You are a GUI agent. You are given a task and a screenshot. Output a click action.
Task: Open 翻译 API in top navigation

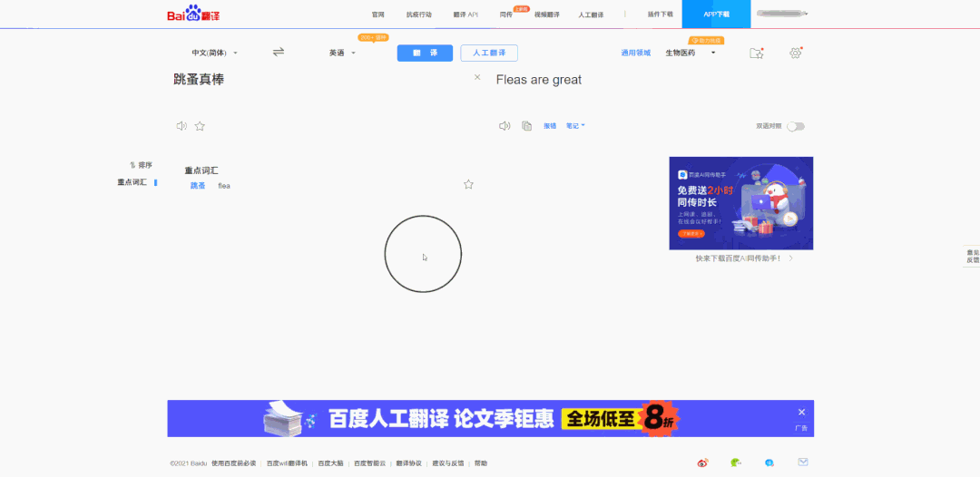coord(465,15)
